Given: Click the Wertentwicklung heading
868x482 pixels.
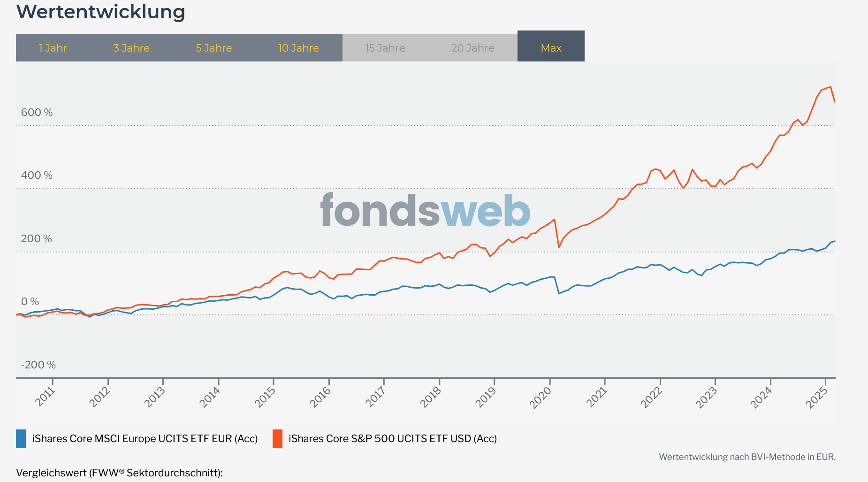Looking at the screenshot, I should [x=101, y=12].
